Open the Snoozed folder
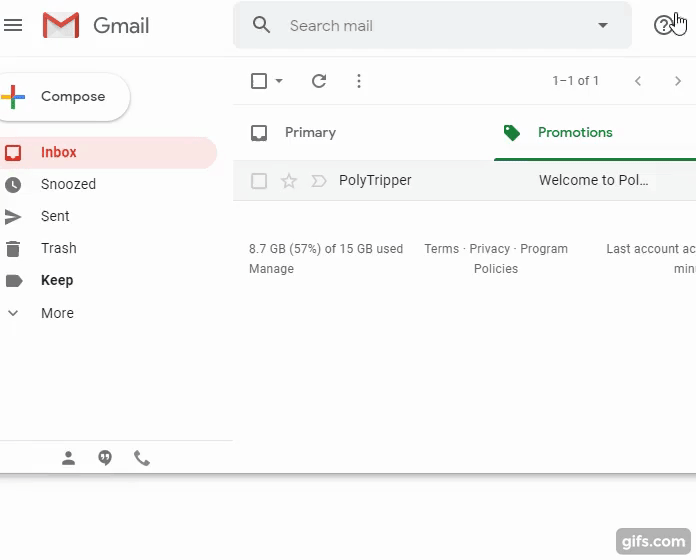The width and height of the screenshot is (696, 560). click(68, 184)
